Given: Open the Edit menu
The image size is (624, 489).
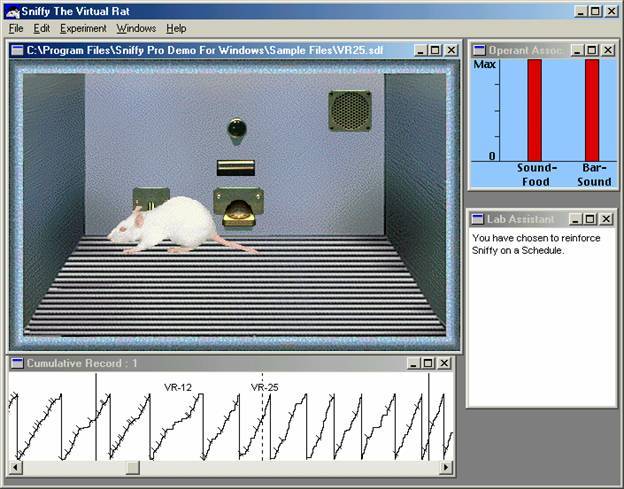Looking at the screenshot, I should click(x=41, y=29).
